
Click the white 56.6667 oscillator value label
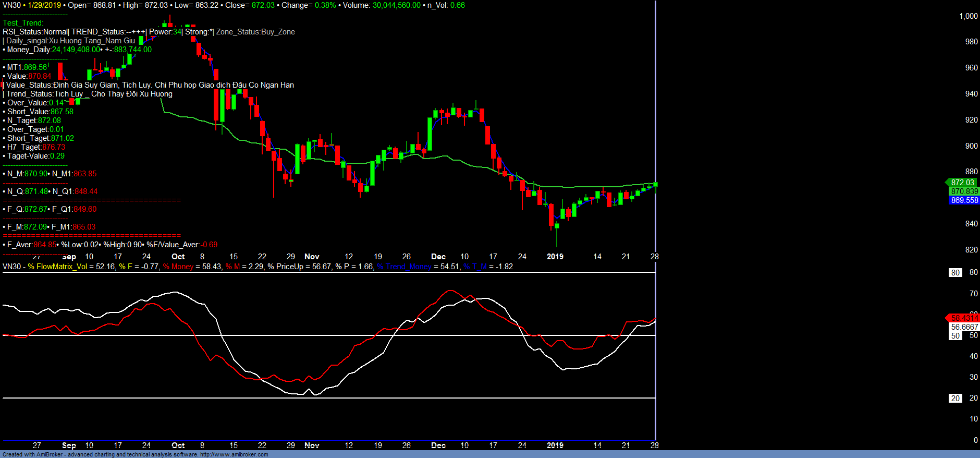point(964,327)
